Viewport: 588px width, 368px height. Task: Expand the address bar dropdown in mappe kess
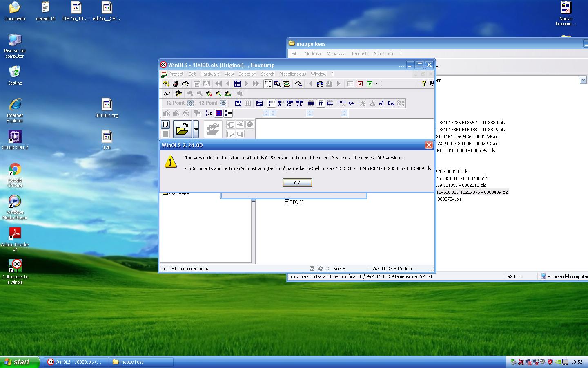click(x=583, y=80)
